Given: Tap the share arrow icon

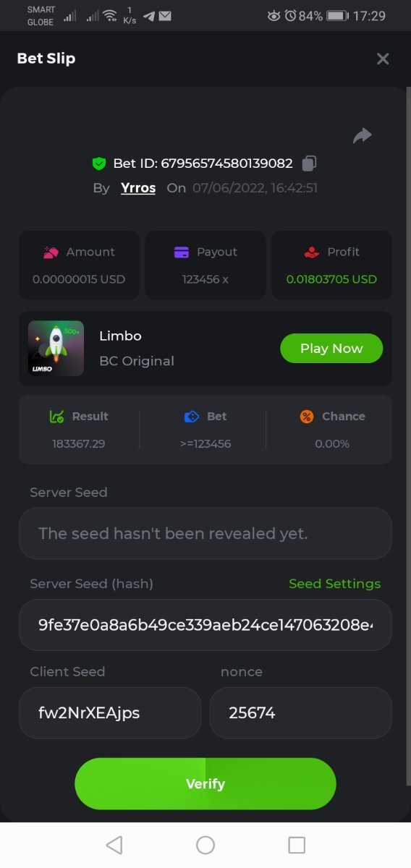Looking at the screenshot, I should pyautogui.click(x=362, y=135).
